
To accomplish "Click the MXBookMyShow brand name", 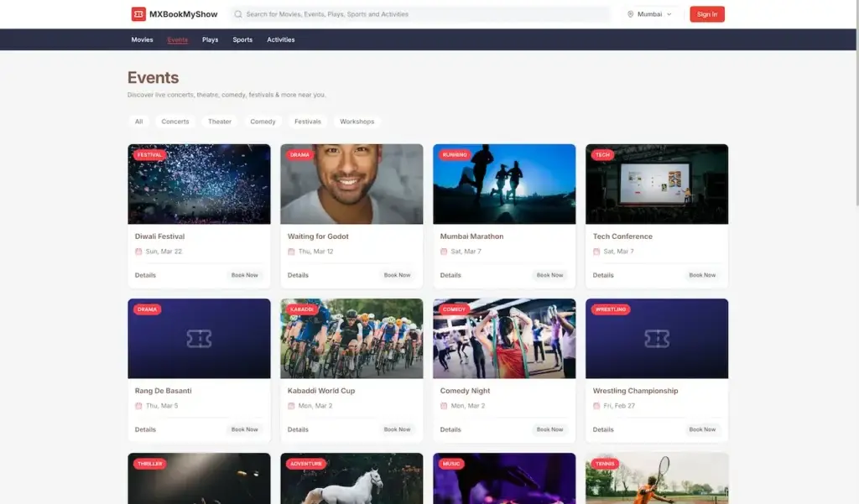I will pos(184,14).
